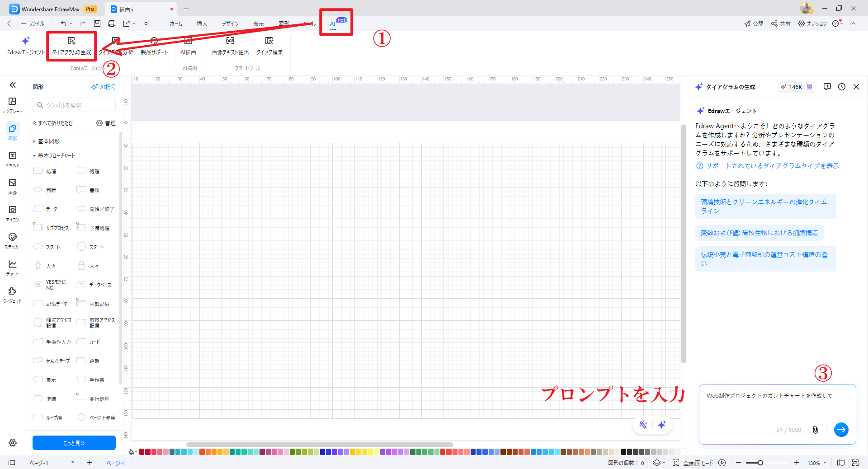Select the Edrawエージェント AI assistant icon

pos(25,45)
